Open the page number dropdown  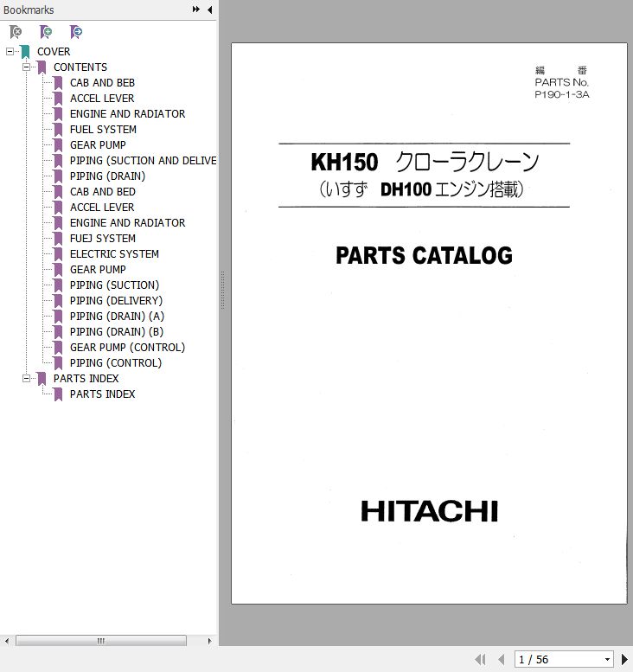click(607, 660)
